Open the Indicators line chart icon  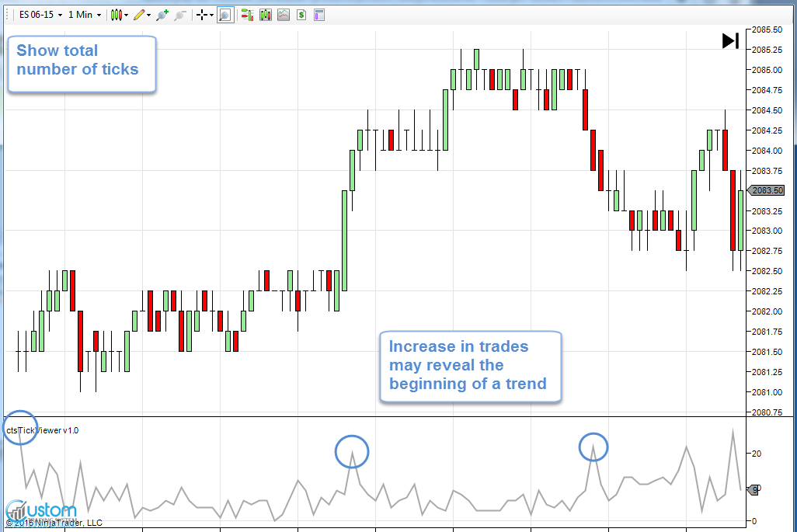point(284,15)
